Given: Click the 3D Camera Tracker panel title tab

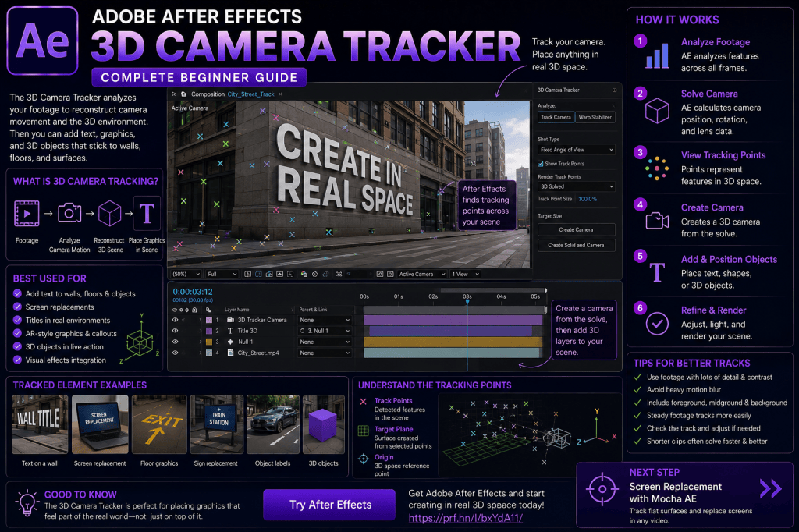Looking at the screenshot, I should (559, 90).
